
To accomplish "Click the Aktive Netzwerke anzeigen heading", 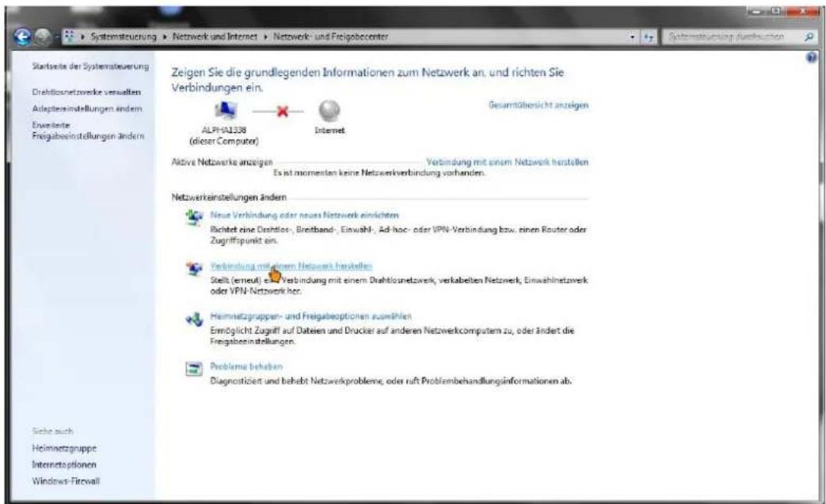I will point(223,162).
